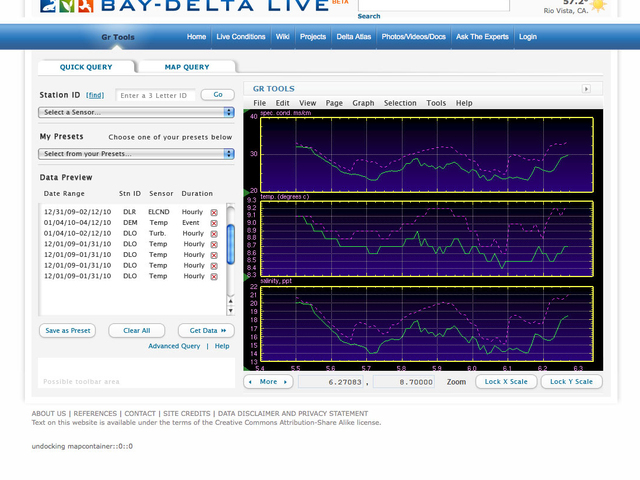Click the Lock X Scale button
Viewport: 640px width, 480px height.
coord(506,382)
